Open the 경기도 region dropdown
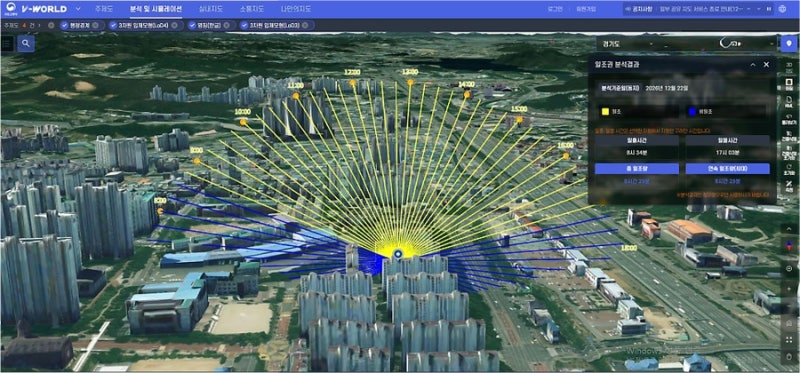The image size is (800, 373). 627,44
